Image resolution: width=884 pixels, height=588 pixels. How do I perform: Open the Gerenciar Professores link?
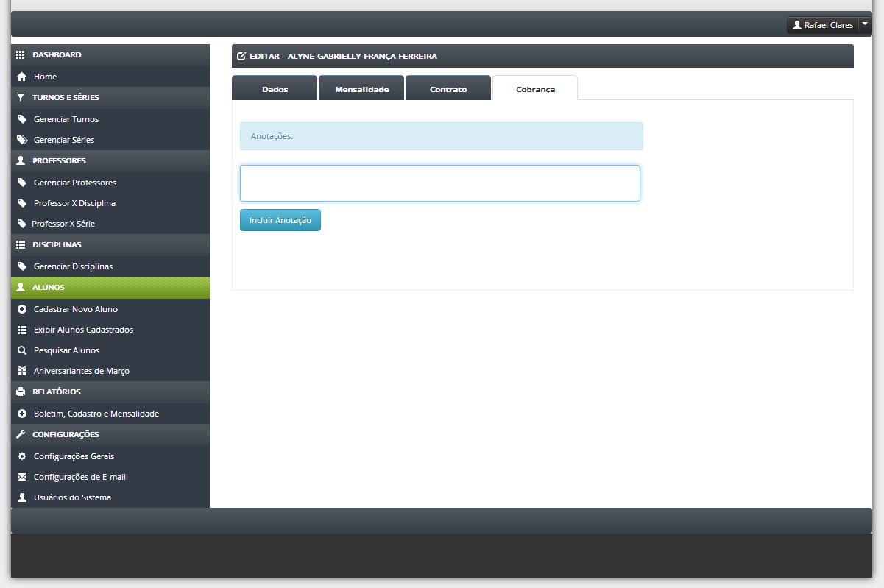pyautogui.click(x=75, y=183)
